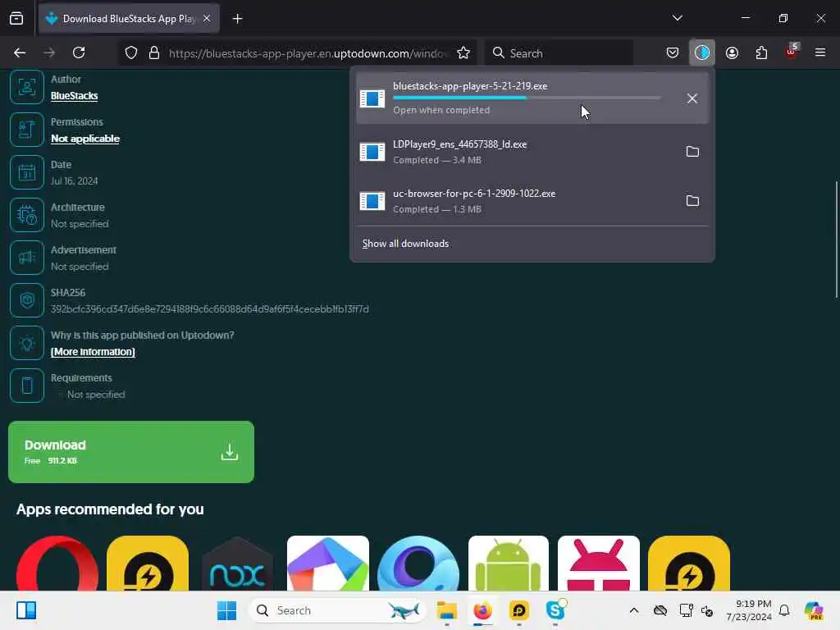The image size is (840, 630).
Task: Toggle the downloads panel button
Action: [x=702, y=52]
